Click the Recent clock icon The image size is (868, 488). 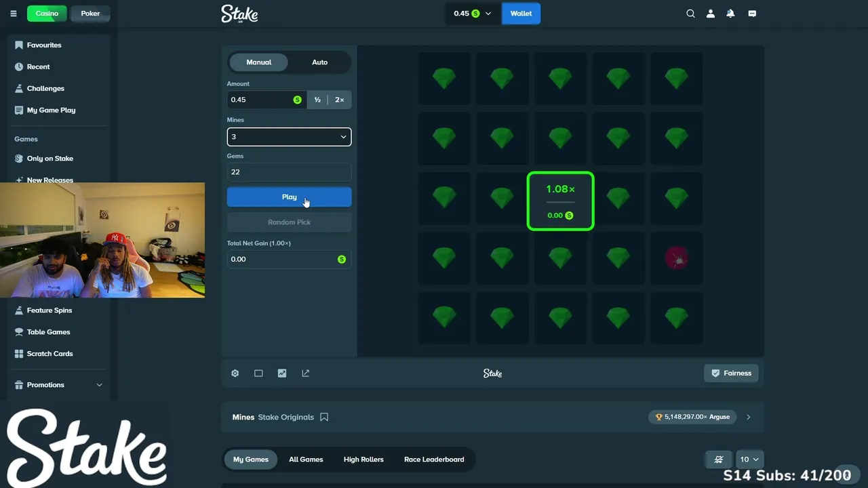[19, 66]
